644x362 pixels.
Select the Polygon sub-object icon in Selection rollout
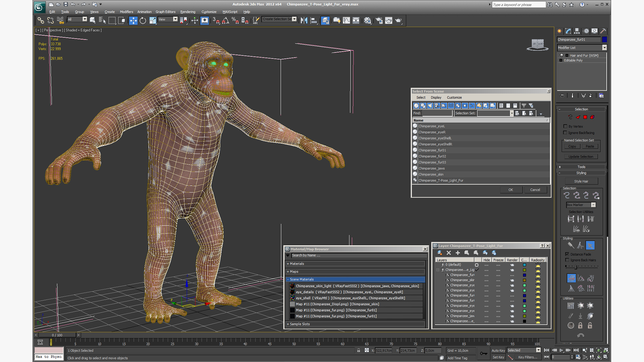[x=585, y=117]
